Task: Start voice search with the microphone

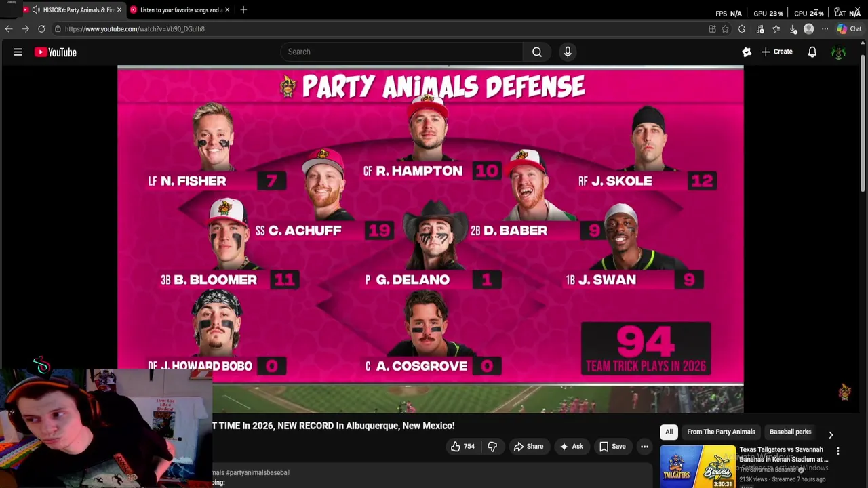Action: pos(568,52)
